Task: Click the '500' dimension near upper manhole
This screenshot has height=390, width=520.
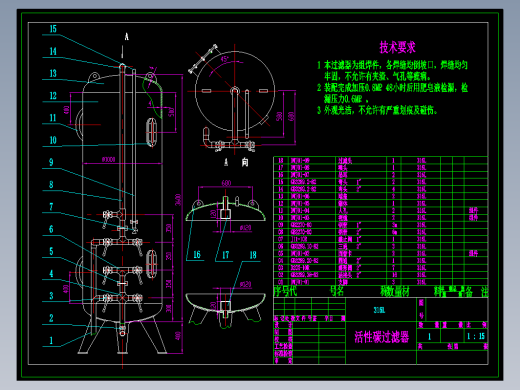Action: (x=171, y=112)
